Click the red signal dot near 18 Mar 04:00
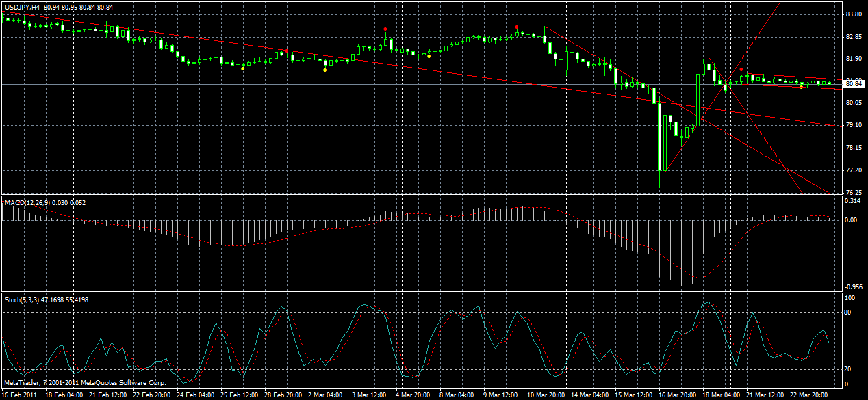 (x=741, y=69)
